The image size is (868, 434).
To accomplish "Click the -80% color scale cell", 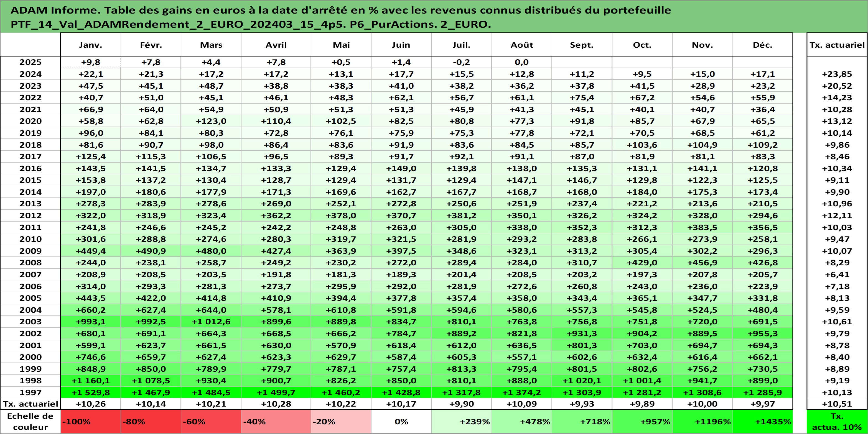I will point(151,422).
